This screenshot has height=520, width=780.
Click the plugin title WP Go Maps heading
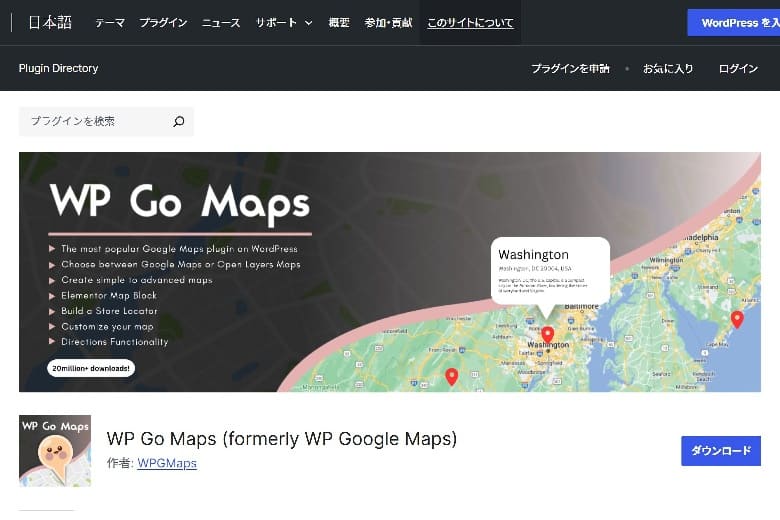click(282, 439)
